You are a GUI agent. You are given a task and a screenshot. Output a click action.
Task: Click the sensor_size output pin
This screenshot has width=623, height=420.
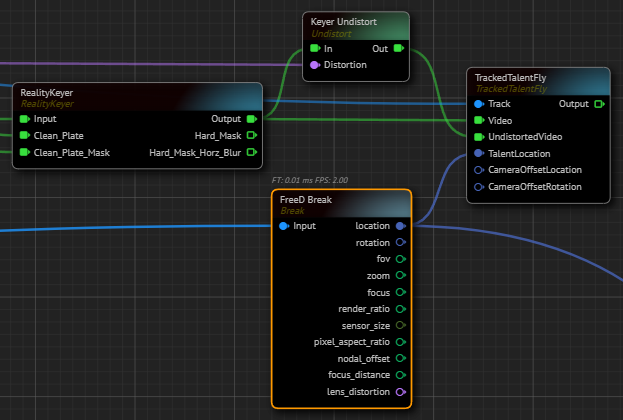pos(400,325)
